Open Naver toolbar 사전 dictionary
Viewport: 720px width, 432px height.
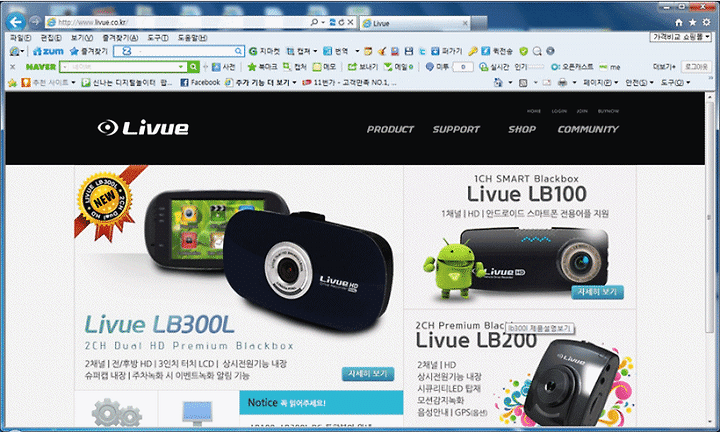(224, 67)
